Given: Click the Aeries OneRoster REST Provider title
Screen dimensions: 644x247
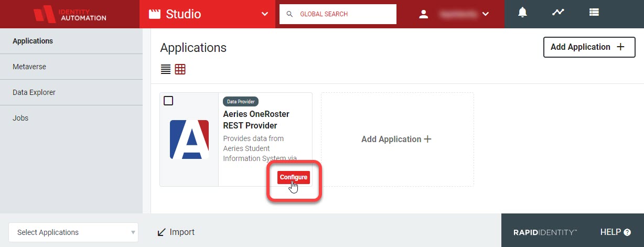Looking at the screenshot, I should 256,120.
